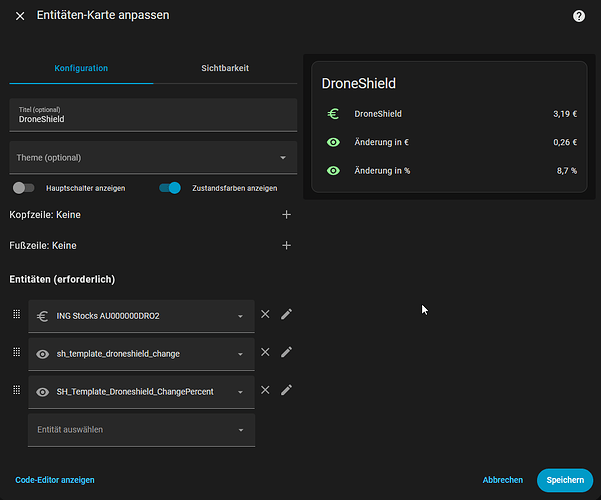The image size is (601, 500).
Task: Add a Fußzeile with the plus icon
Action: 286,245
